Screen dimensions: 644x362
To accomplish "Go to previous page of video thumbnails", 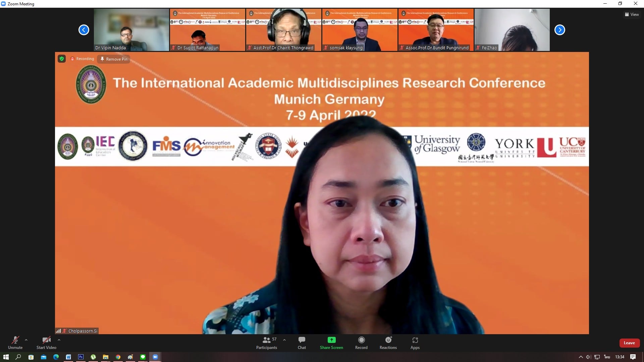I will click(84, 30).
